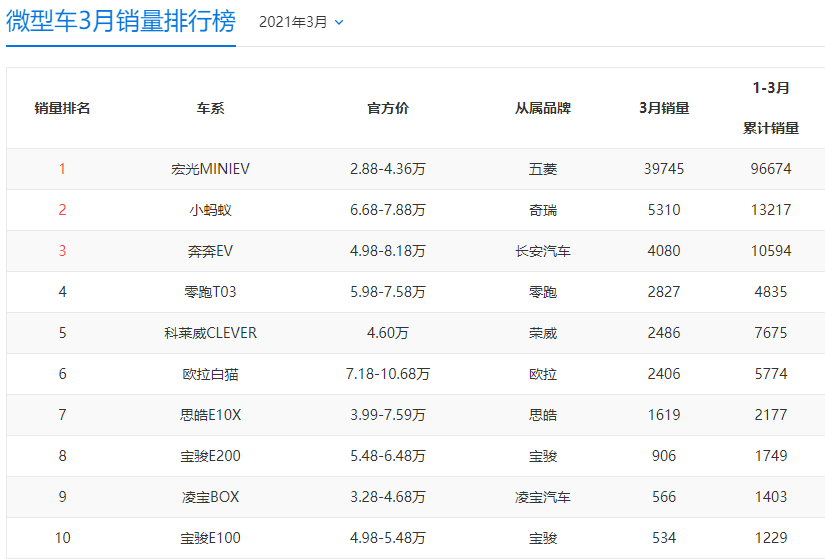Open the 宝骏E100 car series
Viewport: 825px width, 559px height.
(210, 538)
